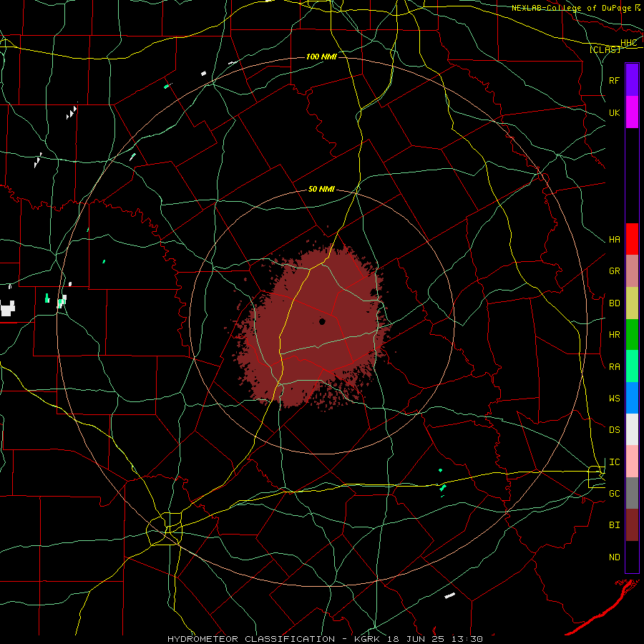Click the WS blue legend color block

click(x=632, y=398)
